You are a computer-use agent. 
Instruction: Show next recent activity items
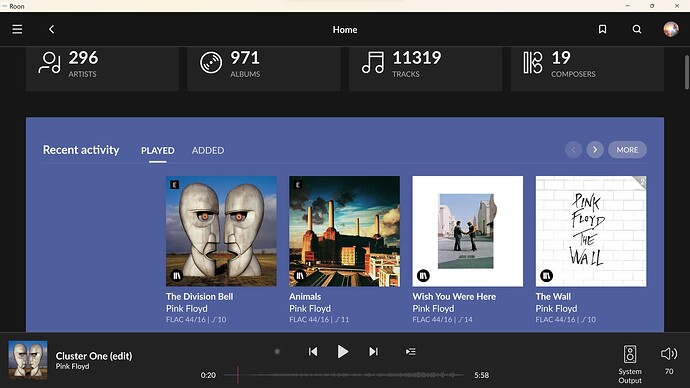[x=595, y=150]
